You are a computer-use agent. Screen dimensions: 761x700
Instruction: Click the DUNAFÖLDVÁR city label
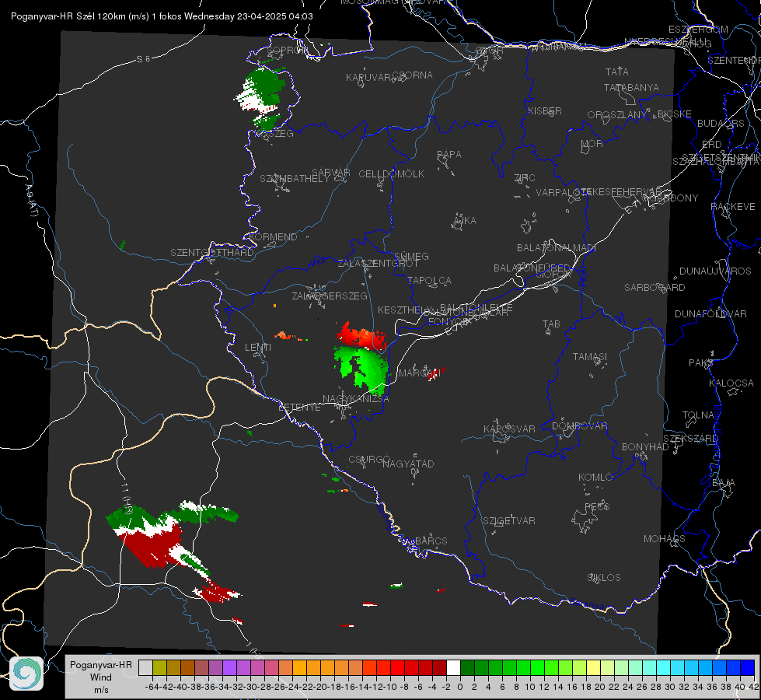(x=710, y=314)
